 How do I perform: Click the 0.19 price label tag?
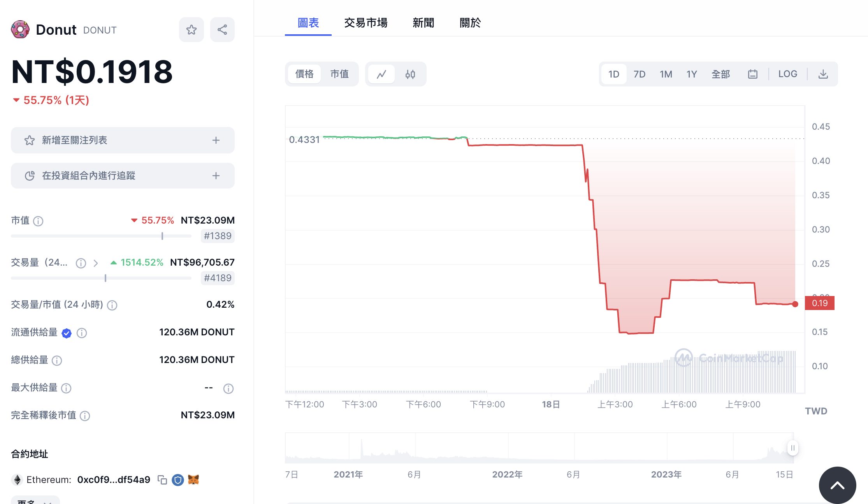tap(820, 303)
